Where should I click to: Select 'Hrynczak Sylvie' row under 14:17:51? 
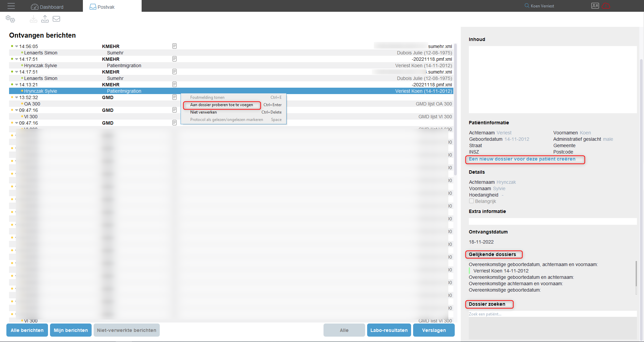(x=231, y=66)
